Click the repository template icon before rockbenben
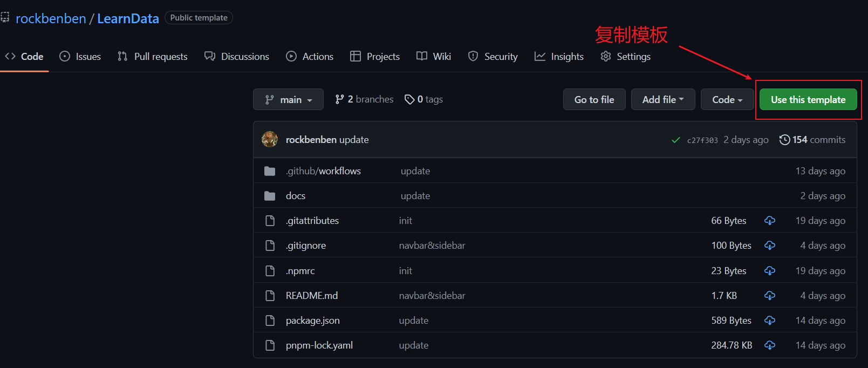The width and height of the screenshot is (868, 368). [5, 18]
